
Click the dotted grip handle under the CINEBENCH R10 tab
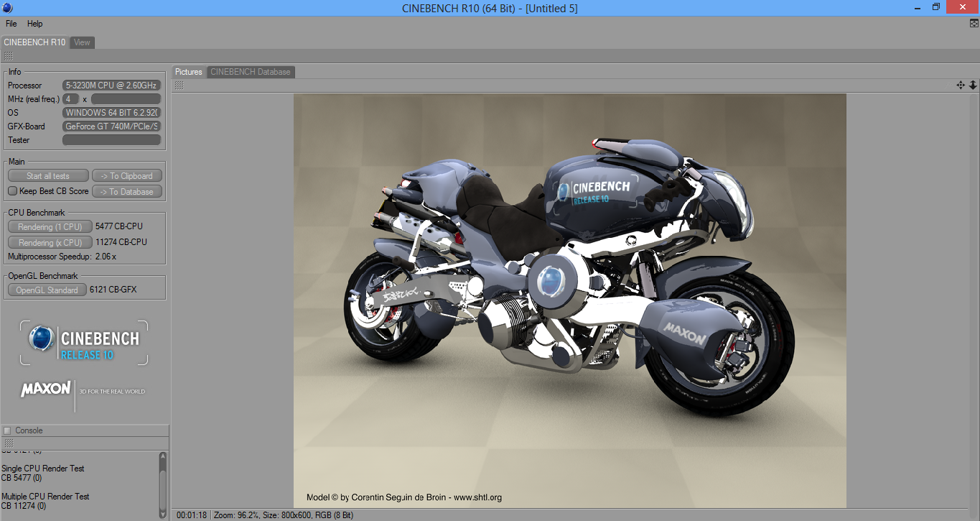[x=8, y=56]
